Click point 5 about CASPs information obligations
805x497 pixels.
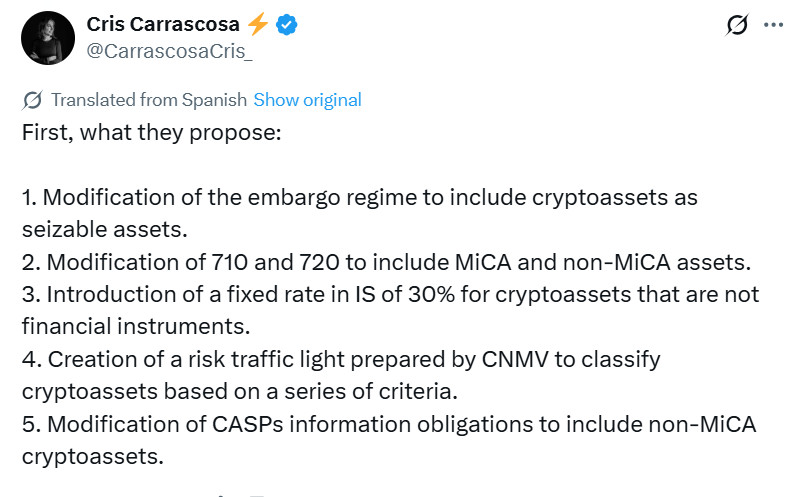pos(390,424)
